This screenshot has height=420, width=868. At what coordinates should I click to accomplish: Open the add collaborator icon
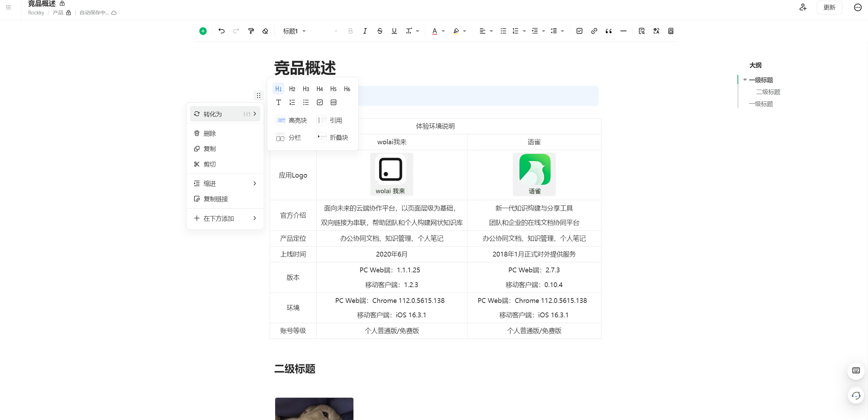(x=803, y=7)
